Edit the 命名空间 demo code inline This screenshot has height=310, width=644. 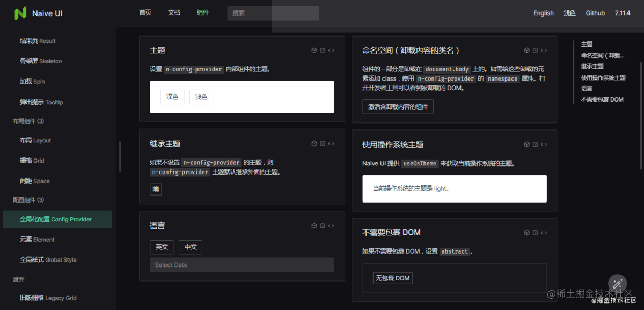[x=535, y=49]
